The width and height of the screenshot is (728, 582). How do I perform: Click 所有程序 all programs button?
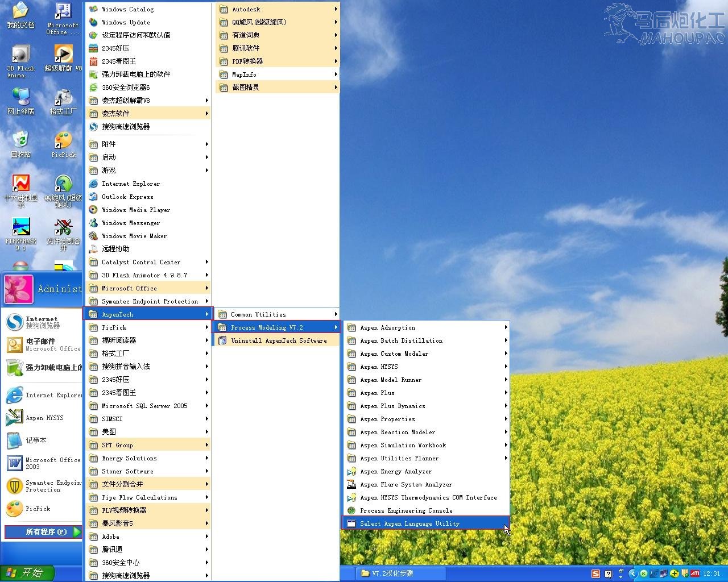point(43,532)
